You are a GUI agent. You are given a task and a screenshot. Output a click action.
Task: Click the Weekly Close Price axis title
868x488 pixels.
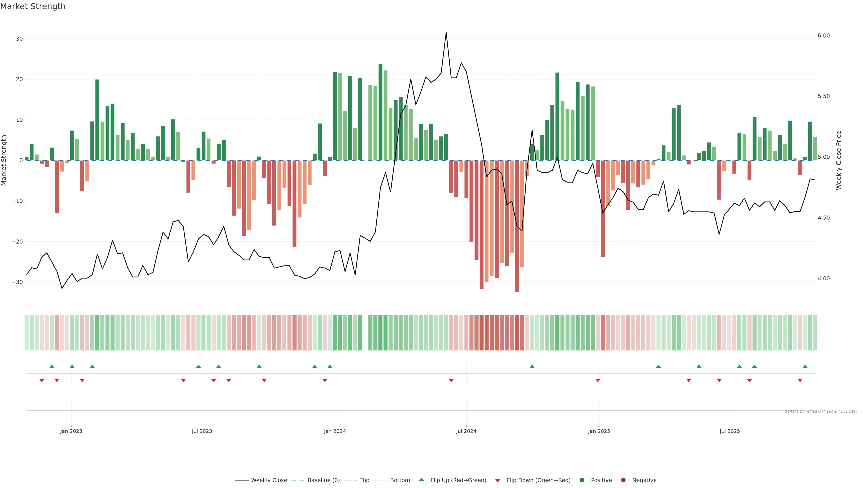click(x=839, y=160)
